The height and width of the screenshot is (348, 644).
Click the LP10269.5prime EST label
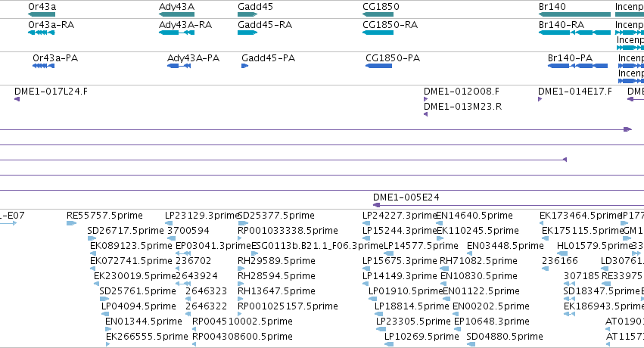(422, 337)
